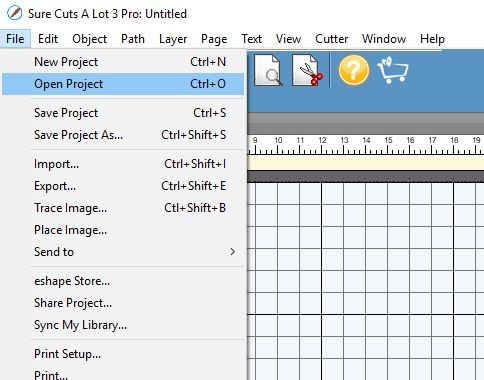Open the eshape Store shopping cart icon

pos(393,70)
